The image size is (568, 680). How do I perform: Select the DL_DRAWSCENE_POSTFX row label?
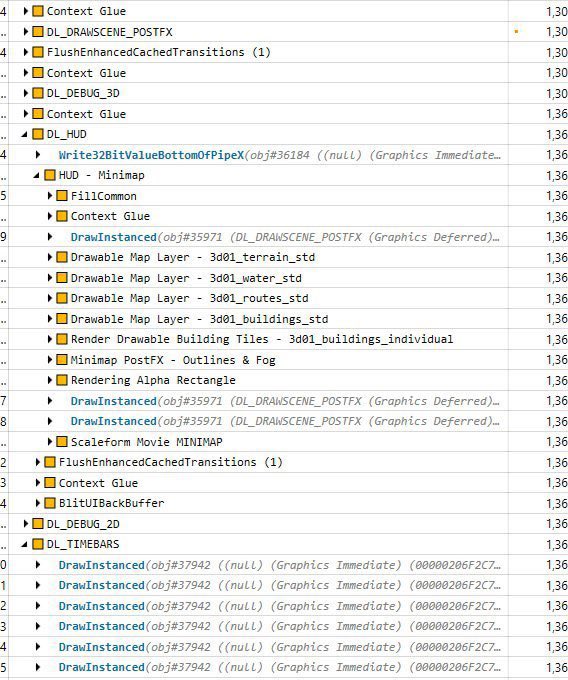pyautogui.click(x=109, y=32)
